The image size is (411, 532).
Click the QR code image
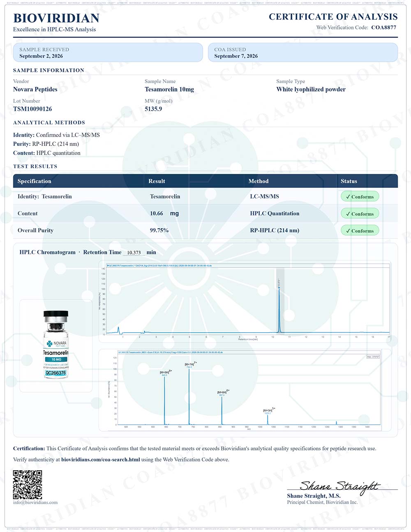(28, 484)
